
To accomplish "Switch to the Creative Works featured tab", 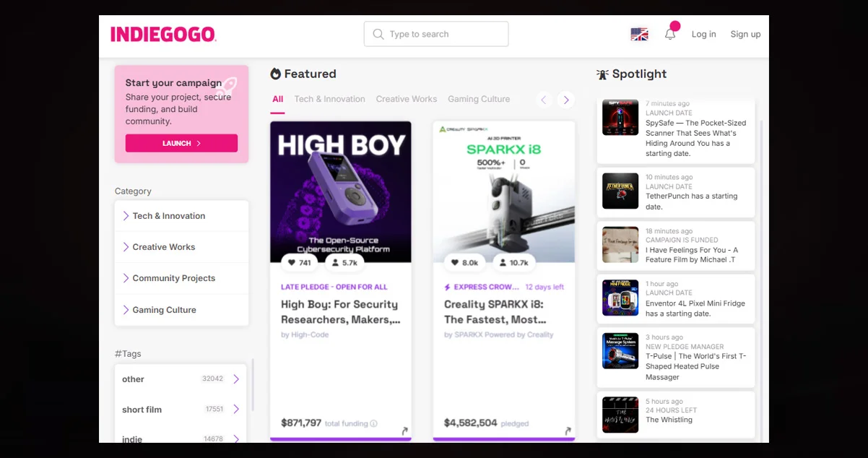I will click(407, 99).
